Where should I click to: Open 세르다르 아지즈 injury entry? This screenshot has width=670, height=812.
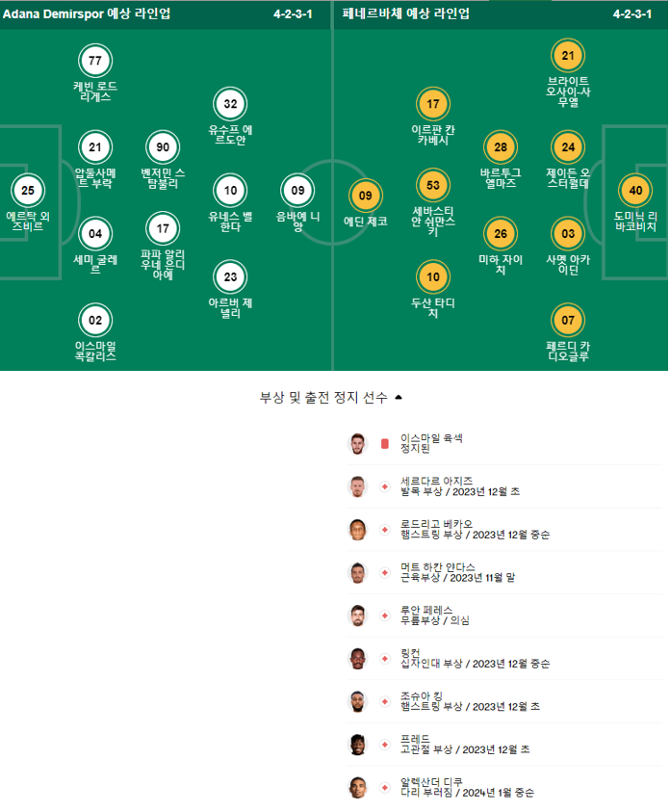tap(504, 486)
